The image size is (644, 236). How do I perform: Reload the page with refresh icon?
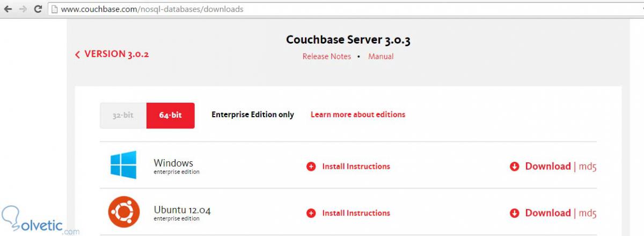point(38,9)
